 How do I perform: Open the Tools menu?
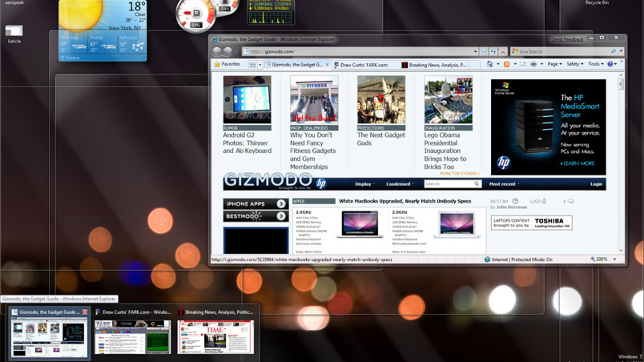[596, 64]
